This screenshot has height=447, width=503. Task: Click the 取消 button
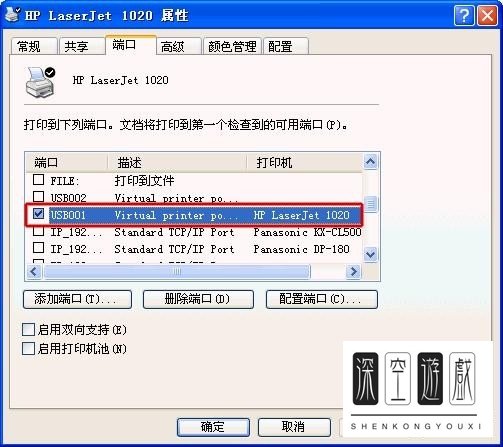(x=294, y=427)
